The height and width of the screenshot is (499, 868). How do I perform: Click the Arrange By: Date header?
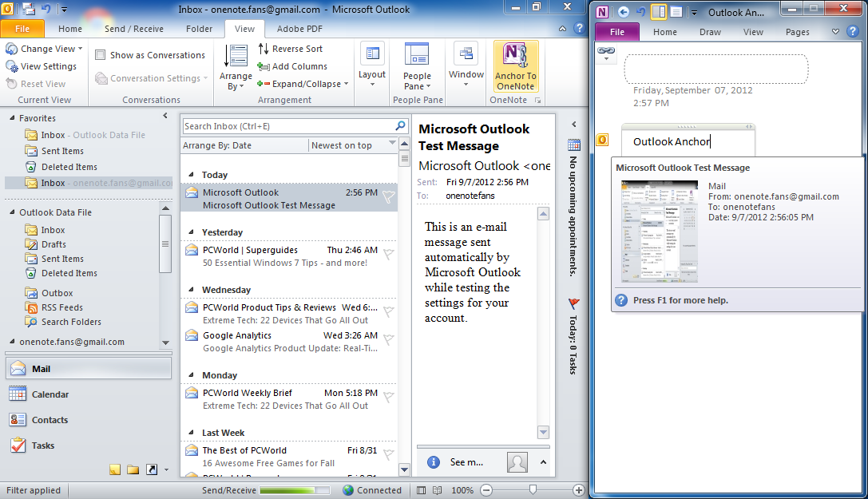244,145
